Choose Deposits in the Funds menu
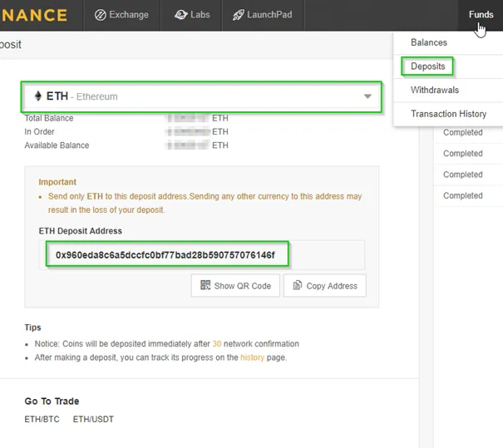Image resolution: width=503 pixels, height=448 pixels. tap(428, 66)
